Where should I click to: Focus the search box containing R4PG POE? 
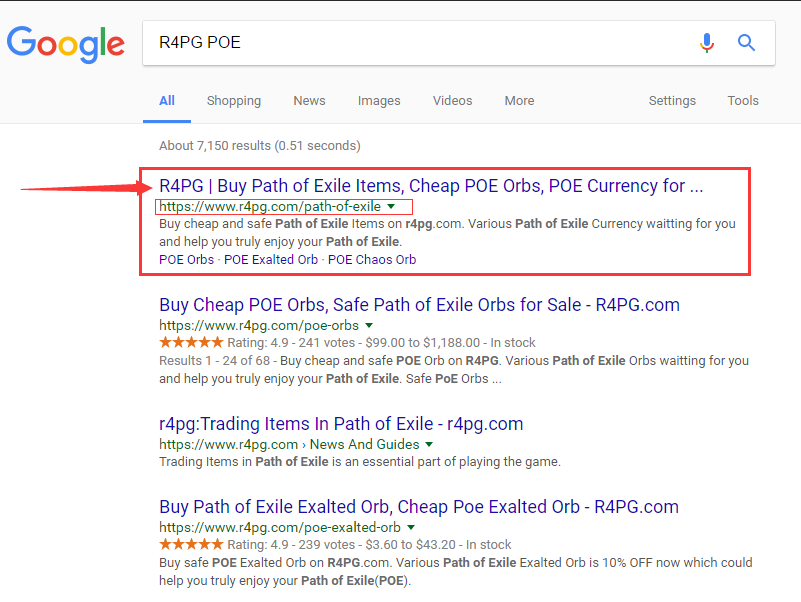click(459, 43)
